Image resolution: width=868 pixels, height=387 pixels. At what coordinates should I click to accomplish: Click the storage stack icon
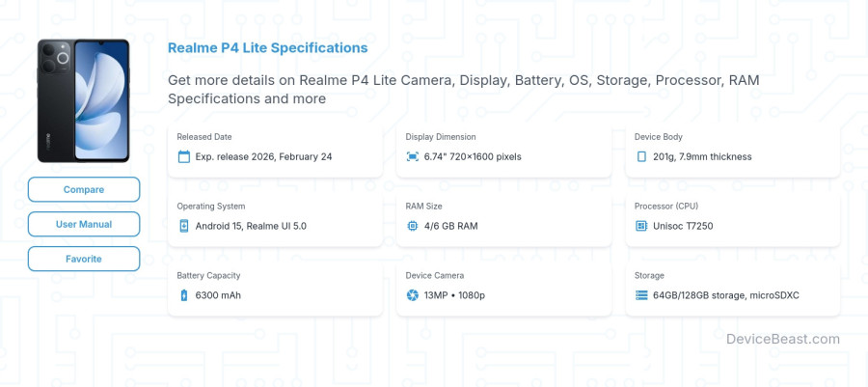[x=641, y=295]
